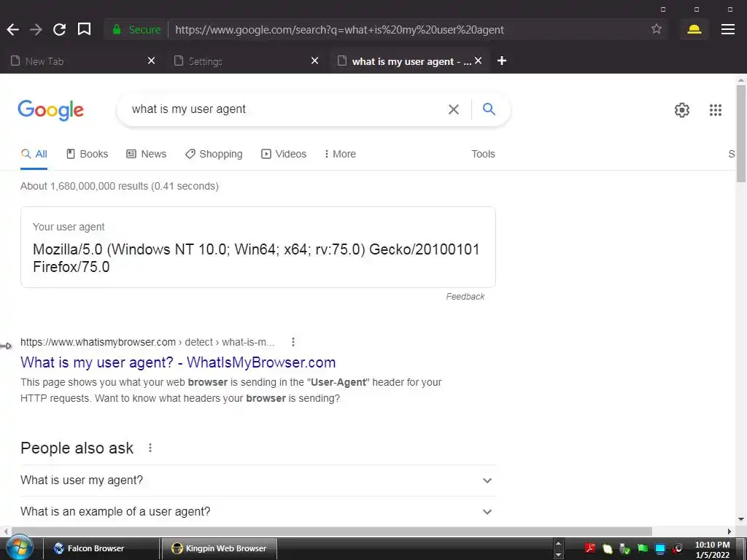Viewport: 747px width, 560px height.
Task: Switch to News results
Action: 146,154
